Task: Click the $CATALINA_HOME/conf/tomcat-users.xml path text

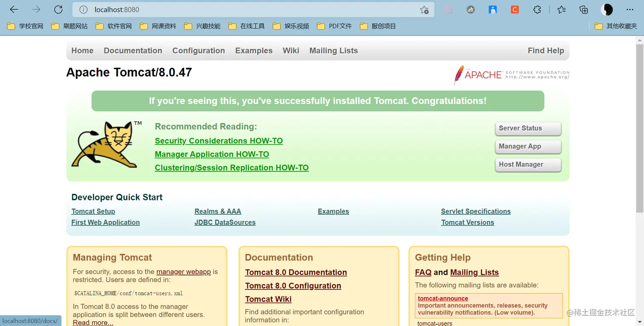Action: (x=129, y=294)
